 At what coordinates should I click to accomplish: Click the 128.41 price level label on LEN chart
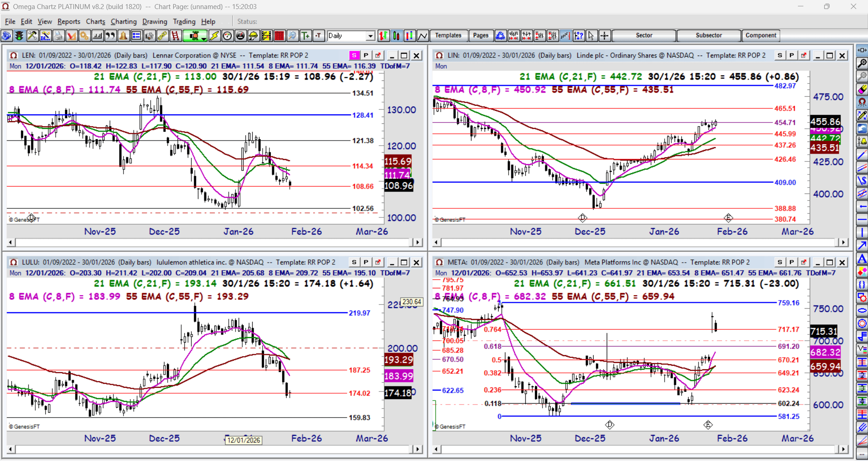[x=363, y=115]
